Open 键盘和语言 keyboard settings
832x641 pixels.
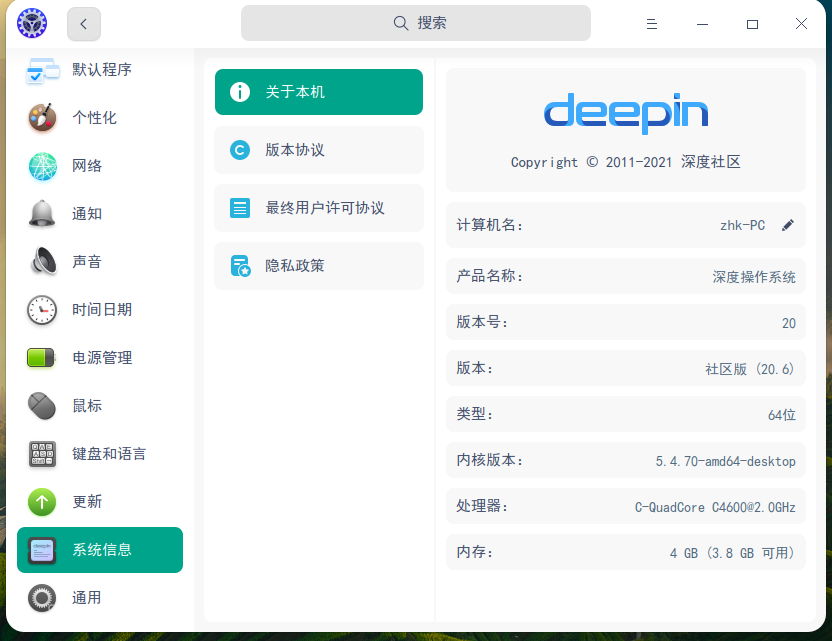pyautogui.click(x=40, y=453)
